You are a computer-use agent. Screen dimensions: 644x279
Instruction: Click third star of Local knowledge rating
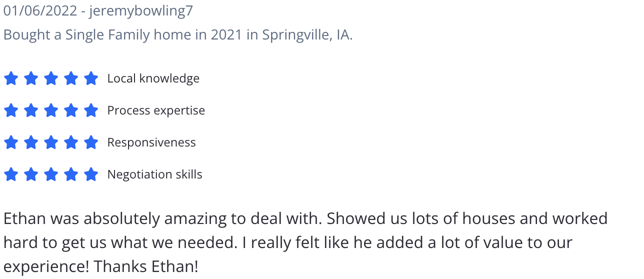pos(51,78)
